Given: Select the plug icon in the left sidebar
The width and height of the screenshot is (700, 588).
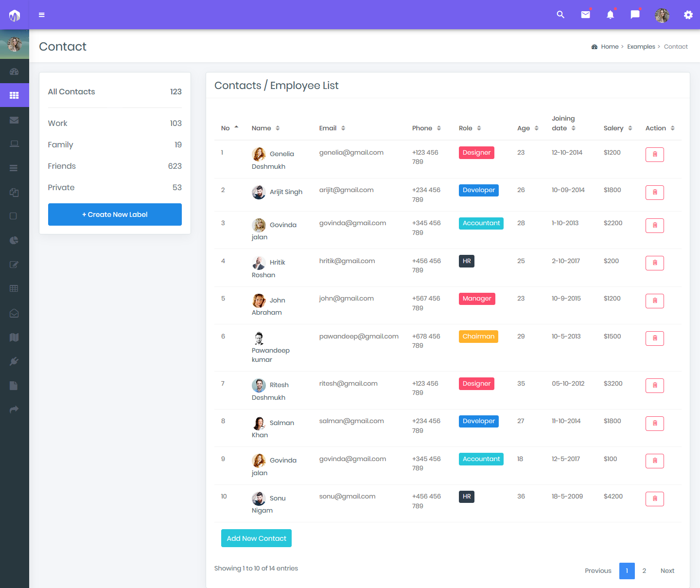Looking at the screenshot, I should click(14, 361).
